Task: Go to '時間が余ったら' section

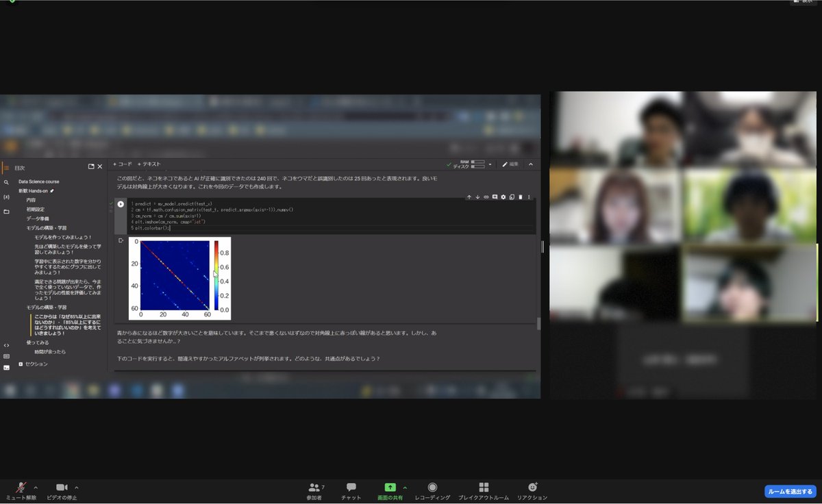Action: tap(50, 351)
